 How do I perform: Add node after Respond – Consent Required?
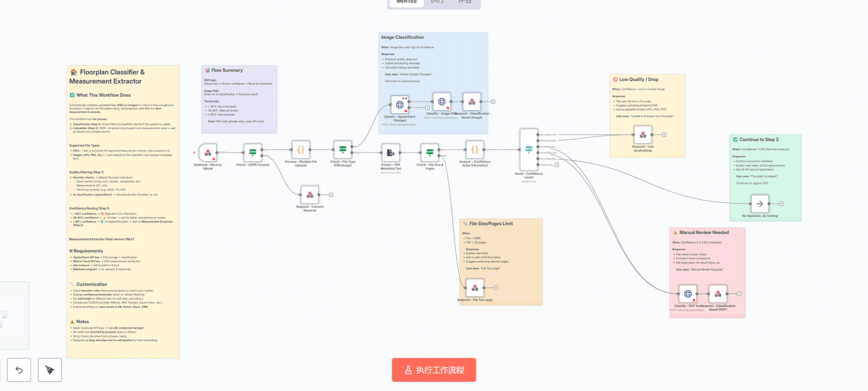(331, 195)
